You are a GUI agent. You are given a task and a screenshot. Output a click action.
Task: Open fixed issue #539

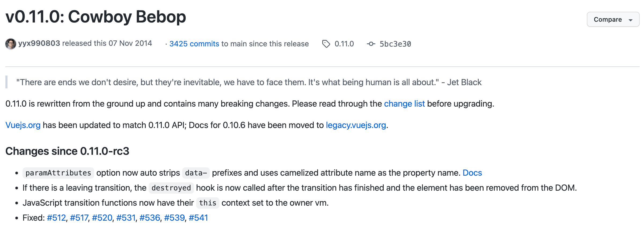pyautogui.click(x=174, y=218)
